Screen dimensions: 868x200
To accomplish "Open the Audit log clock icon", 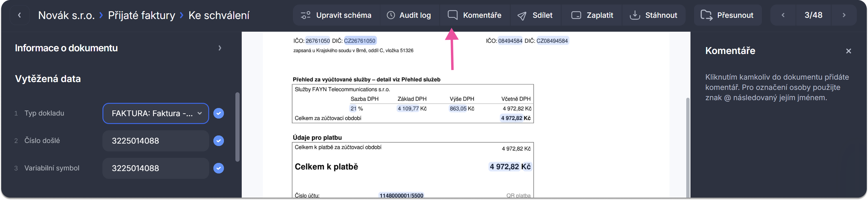I will 391,15.
